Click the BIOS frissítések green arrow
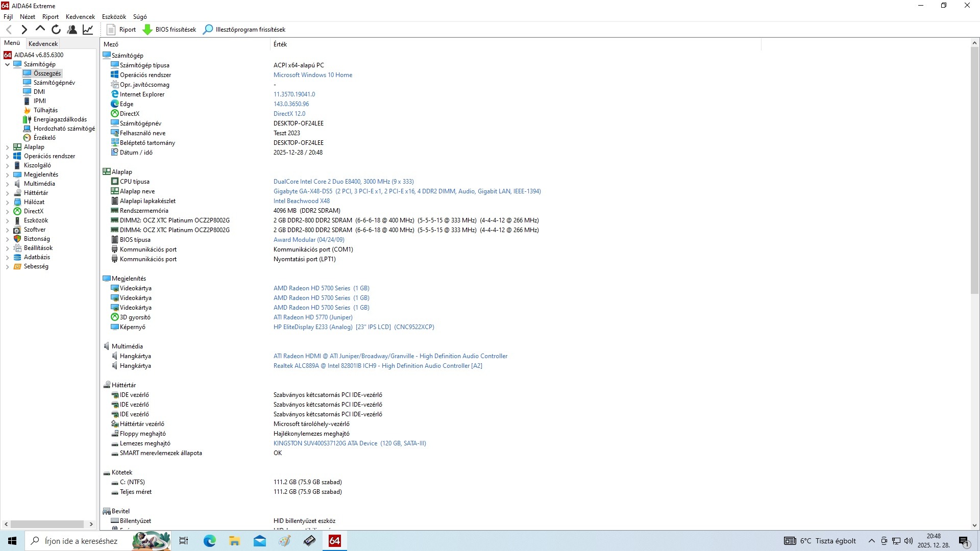The width and height of the screenshot is (980, 551). click(148, 30)
